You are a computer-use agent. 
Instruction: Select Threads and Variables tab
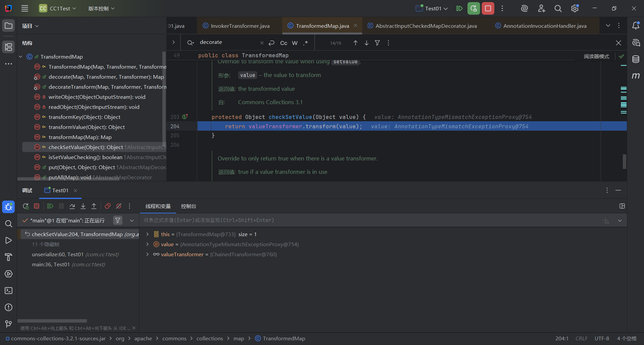[x=158, y=206]
